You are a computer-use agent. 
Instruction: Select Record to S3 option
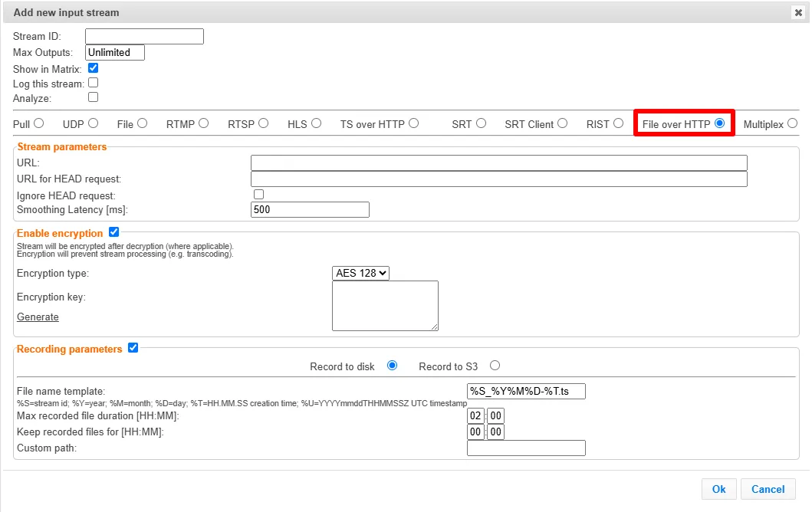pyautogui.click(x=495, y=366)
